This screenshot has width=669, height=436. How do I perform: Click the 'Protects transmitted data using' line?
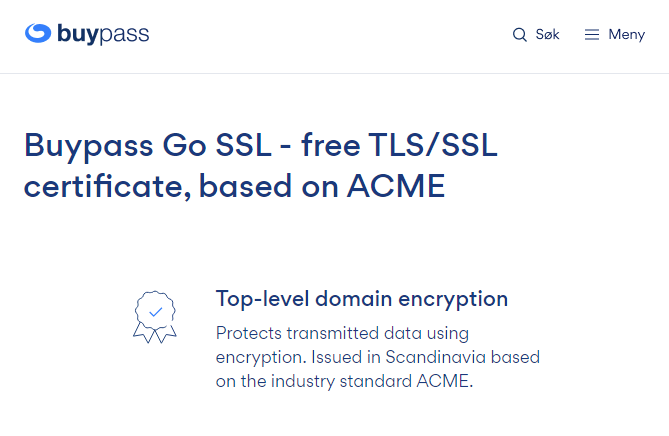(343, 332)
